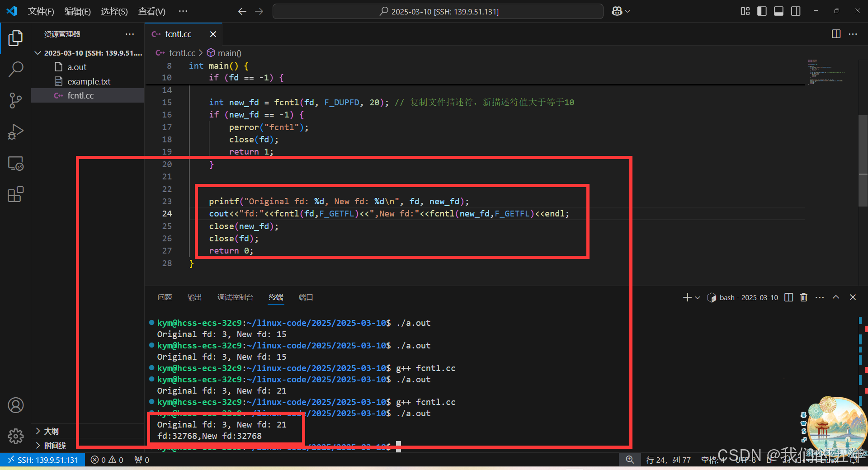Viewport: 868px width, 470px height.
Task: Toggle the primary side bar visibility
Action: 762,11
